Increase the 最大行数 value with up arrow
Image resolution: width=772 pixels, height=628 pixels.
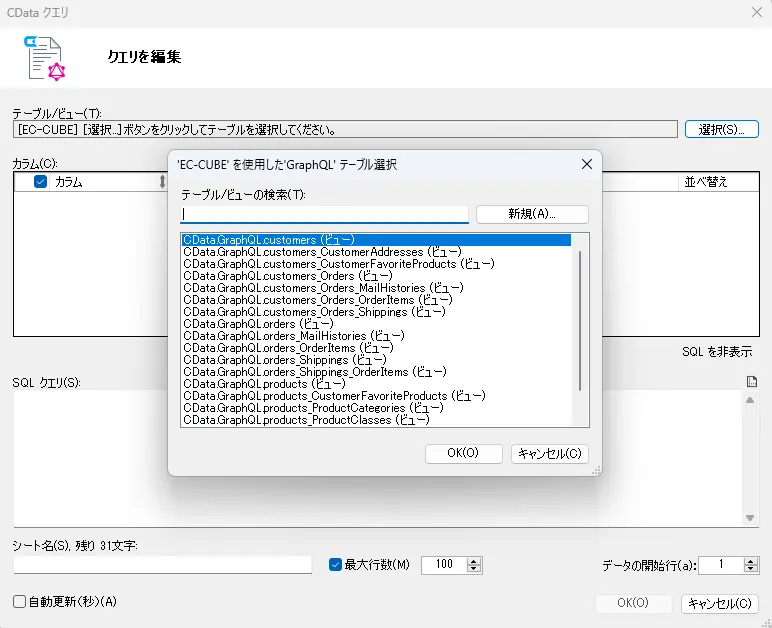pyautogui.click(x=474, y=561)
